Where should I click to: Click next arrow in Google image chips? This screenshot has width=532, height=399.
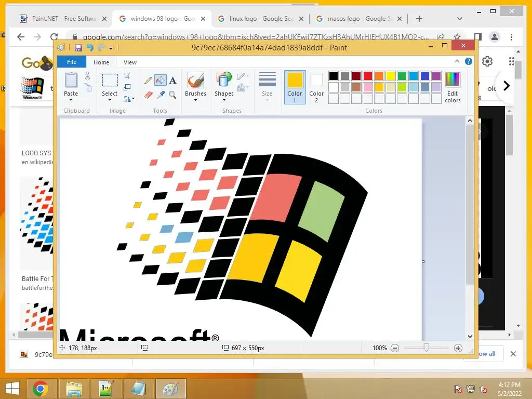point(506,86)
